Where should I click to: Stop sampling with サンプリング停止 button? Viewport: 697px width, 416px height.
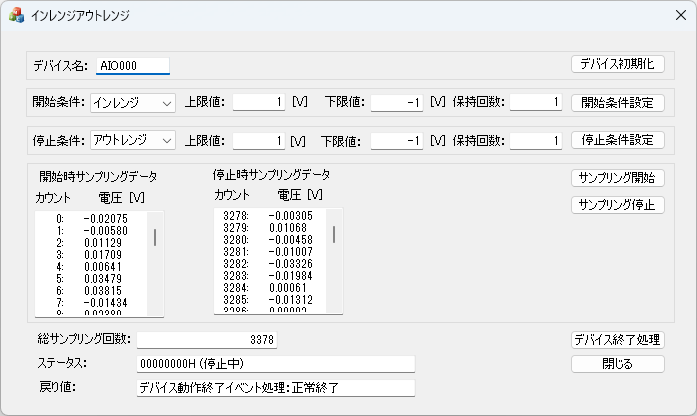(x=617, y=205)
